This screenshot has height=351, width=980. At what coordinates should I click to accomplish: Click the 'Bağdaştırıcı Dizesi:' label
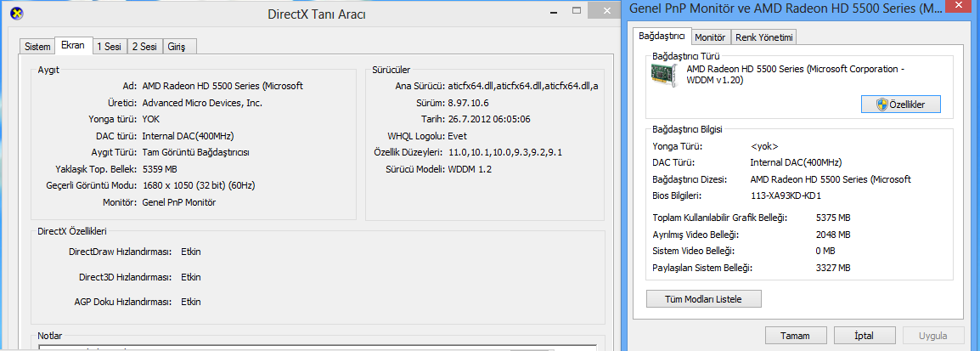pyautogui.click(x=690, y=179)
